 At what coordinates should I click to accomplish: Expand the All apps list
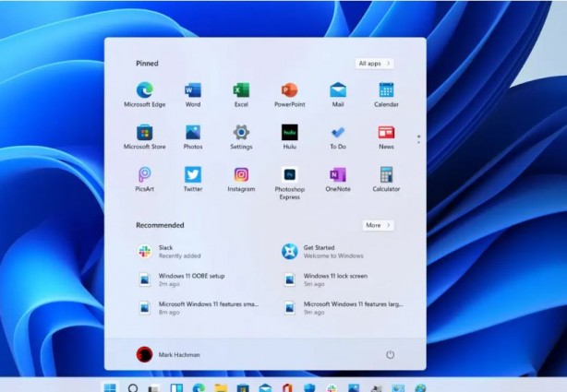coord(375,64)
